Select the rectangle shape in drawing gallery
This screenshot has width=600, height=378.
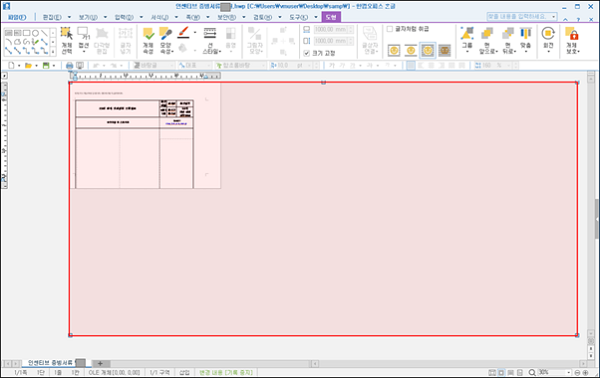tap(26, 33)
